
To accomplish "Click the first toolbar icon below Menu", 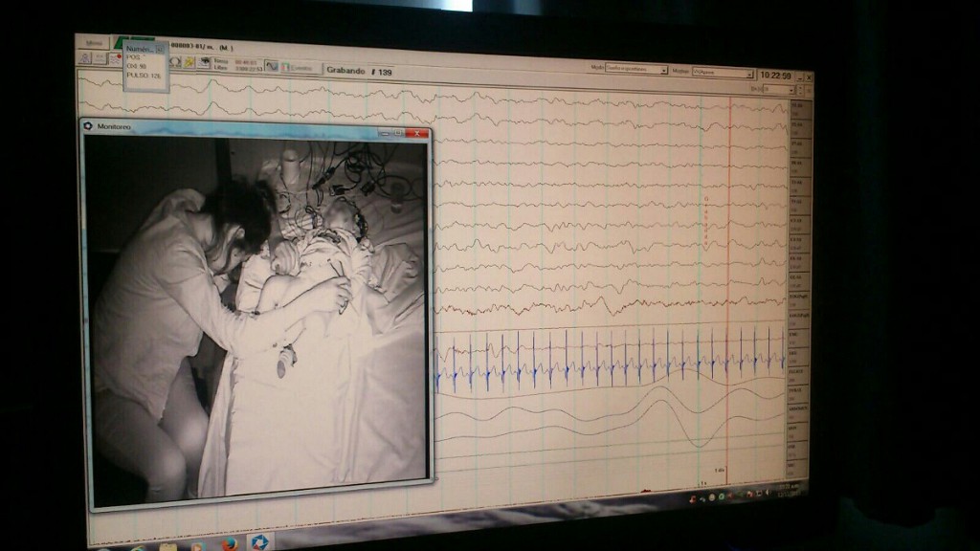I will pos(85,58).
